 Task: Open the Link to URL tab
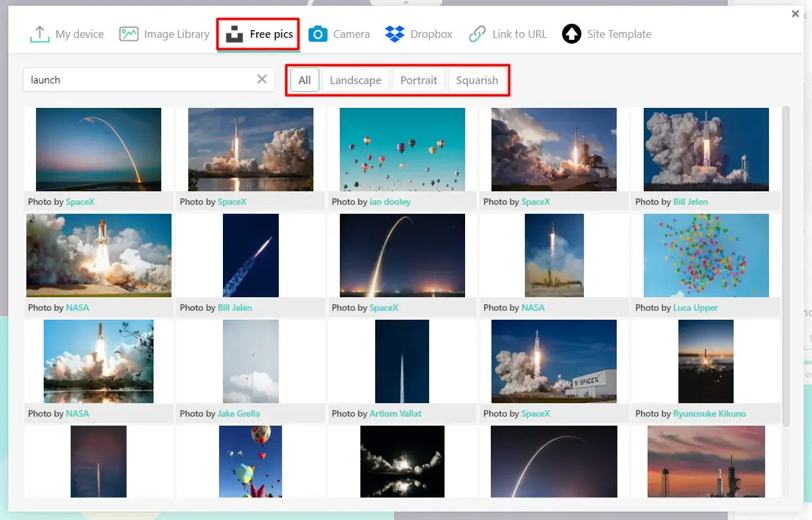[x=519, y=34]
